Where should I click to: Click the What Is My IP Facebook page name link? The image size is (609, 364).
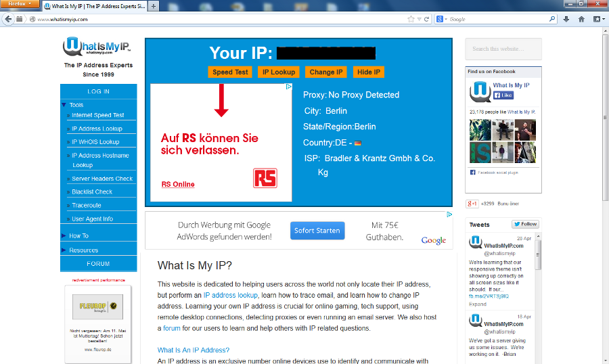tap(511, 85)
